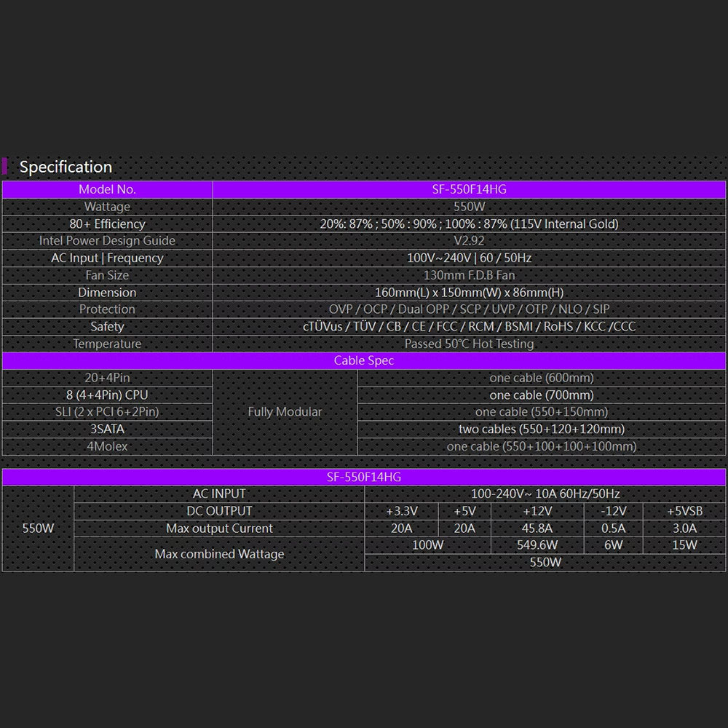Select the 'Safety' label
Screen dimensions: 728x728
click(107, 326)
